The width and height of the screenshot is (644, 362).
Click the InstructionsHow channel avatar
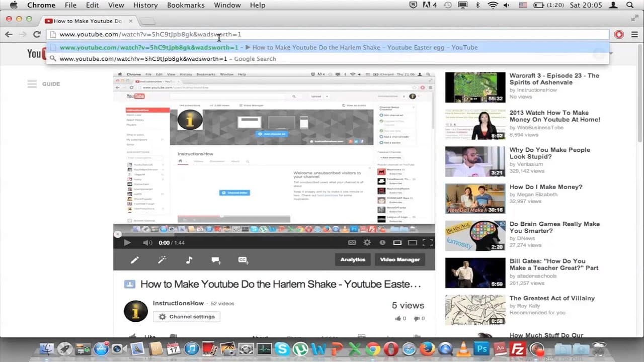click(136, 311)
